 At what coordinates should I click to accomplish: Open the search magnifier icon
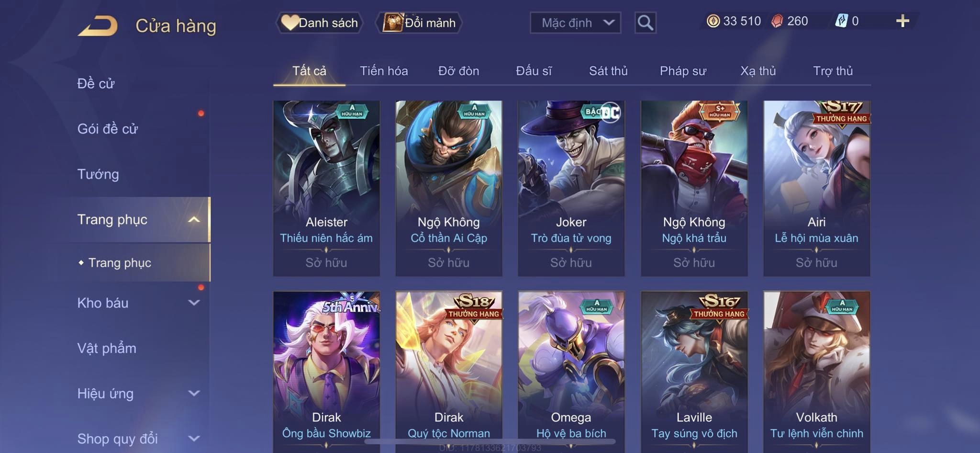pos(645,23)
